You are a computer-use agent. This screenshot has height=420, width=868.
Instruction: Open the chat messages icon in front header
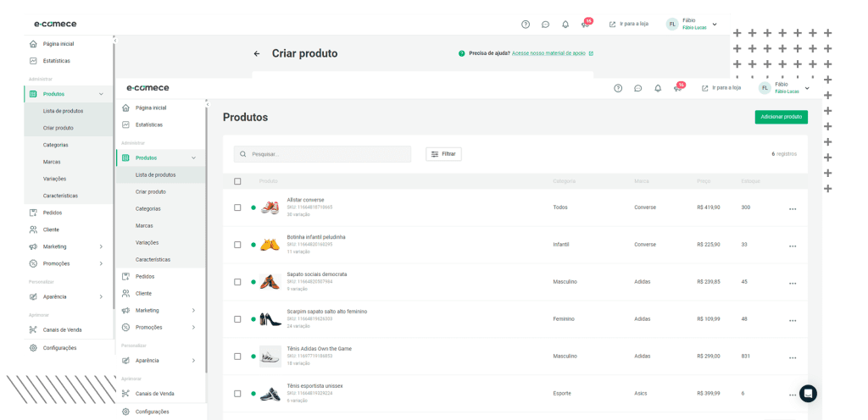tap(637, 88)
